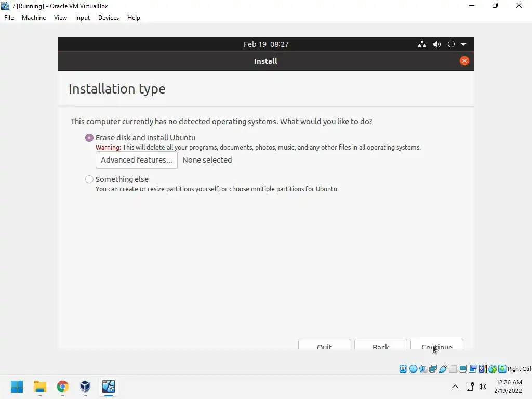Select the Something else radio option

(89, 179)
